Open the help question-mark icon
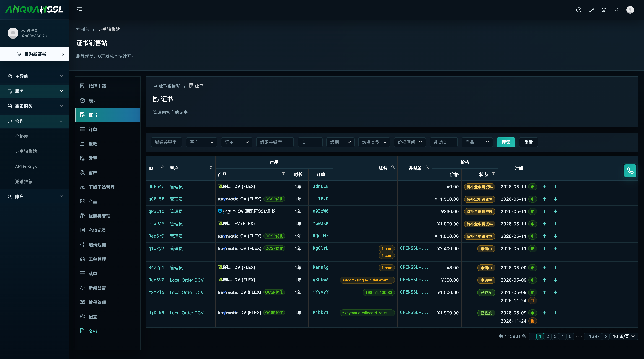The width and height of the screenshot is (644, 359). pos(579,10)
